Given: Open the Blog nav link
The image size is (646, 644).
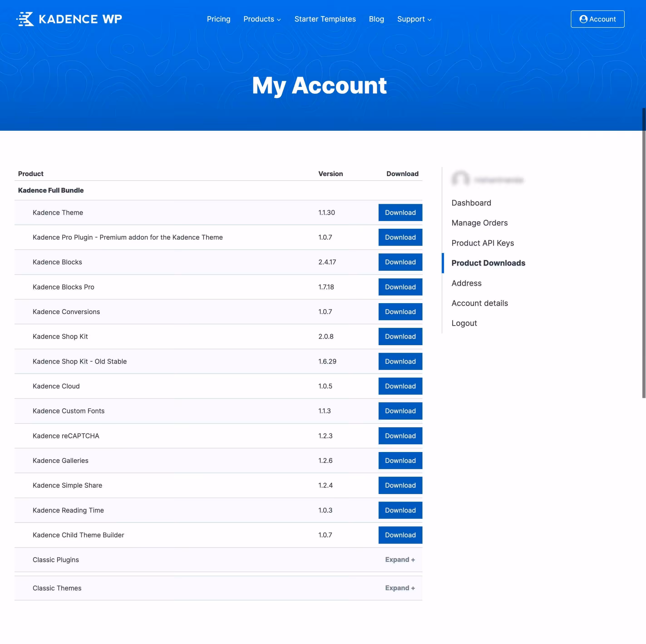Looking at the screenshot, I should click(x=376, y=19).
